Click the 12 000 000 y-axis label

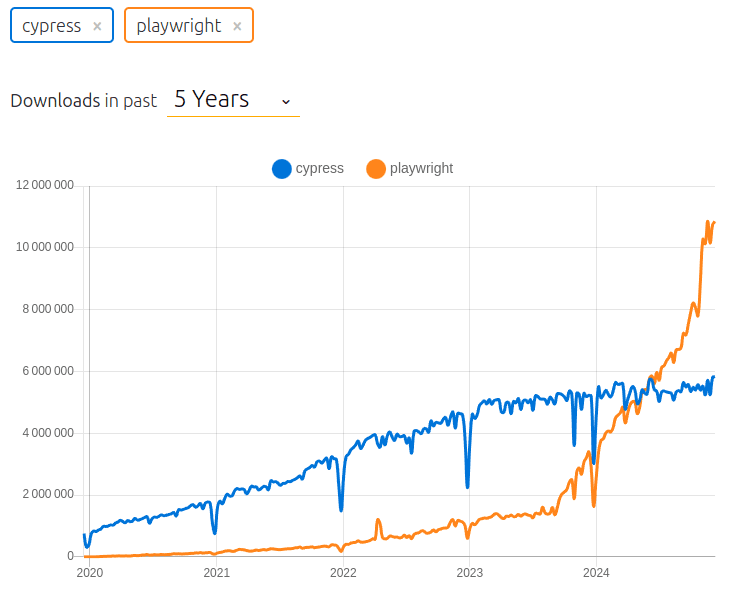(x=45, y=185)
